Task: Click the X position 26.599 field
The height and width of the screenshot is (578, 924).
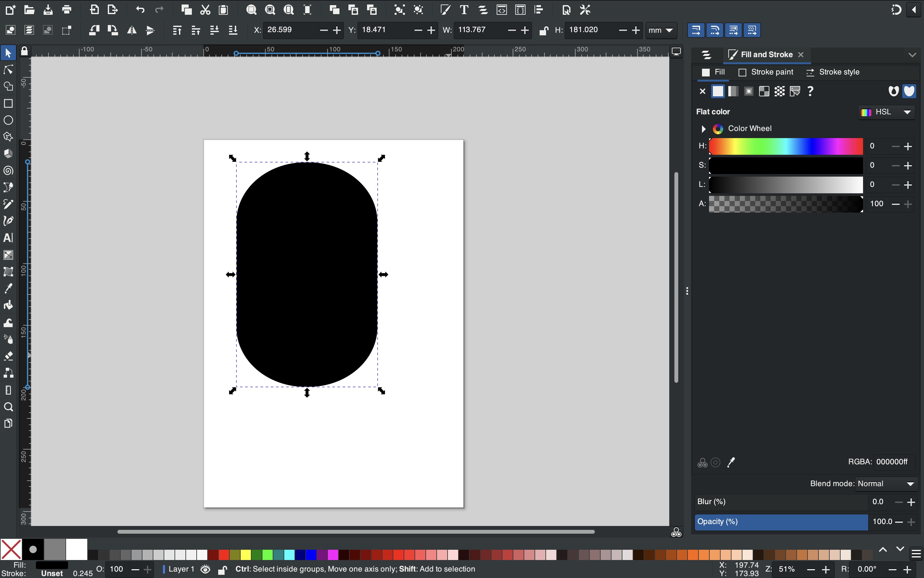Action: click(x=291, y=30)
